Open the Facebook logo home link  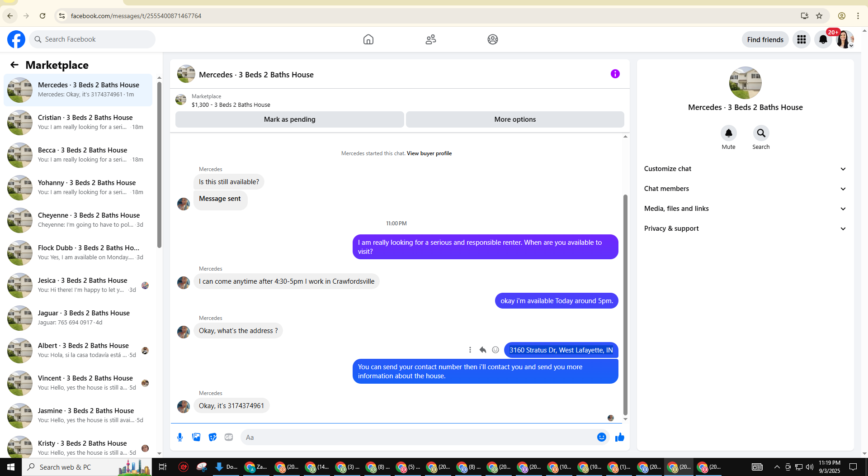click(16, 39)
